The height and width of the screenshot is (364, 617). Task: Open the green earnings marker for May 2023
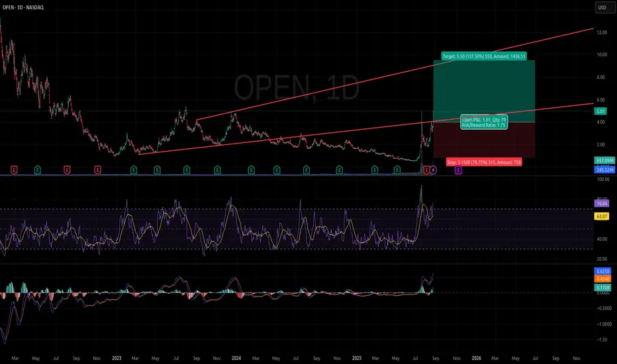157,170
